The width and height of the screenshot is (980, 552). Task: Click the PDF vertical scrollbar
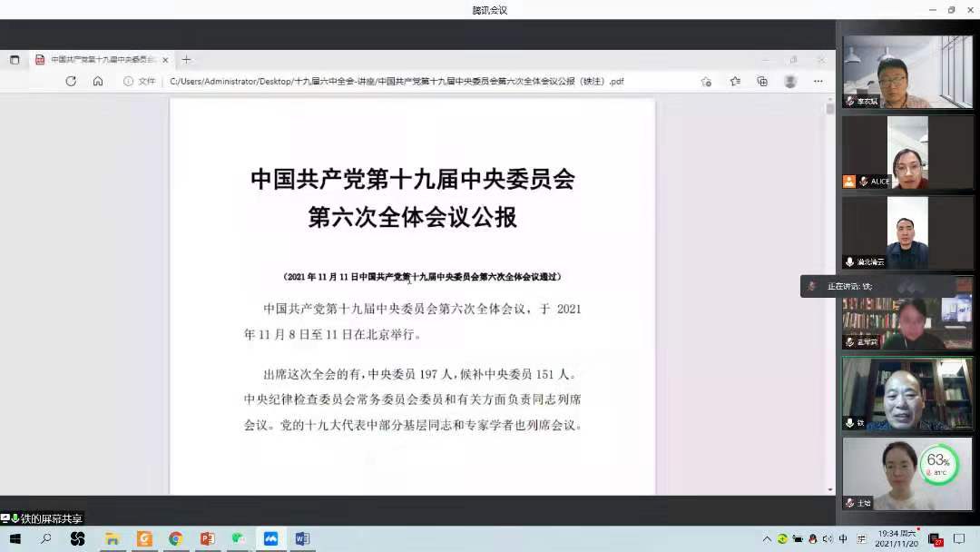(x=829, y=272)
